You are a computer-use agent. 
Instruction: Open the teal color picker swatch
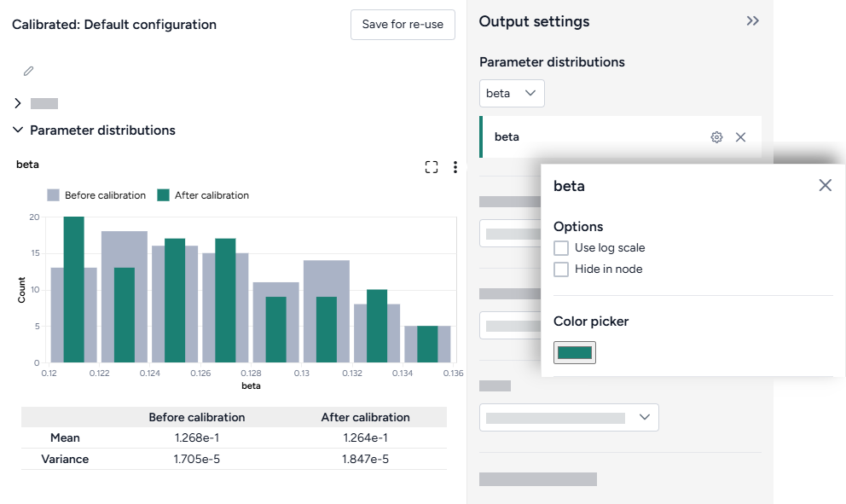(x=575, y=352)
